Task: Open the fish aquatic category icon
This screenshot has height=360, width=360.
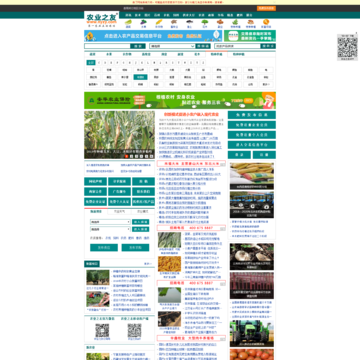Action: [x=189, y=23]
